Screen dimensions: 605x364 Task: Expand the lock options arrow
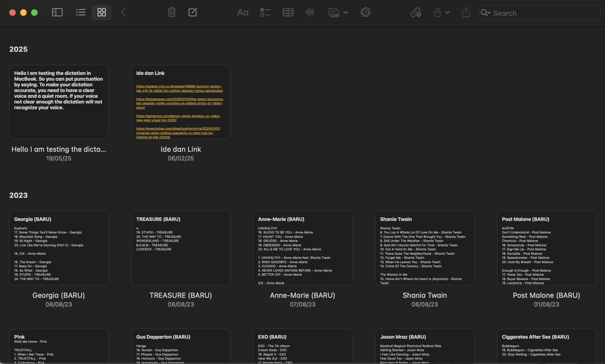click(x=447, y=13)
